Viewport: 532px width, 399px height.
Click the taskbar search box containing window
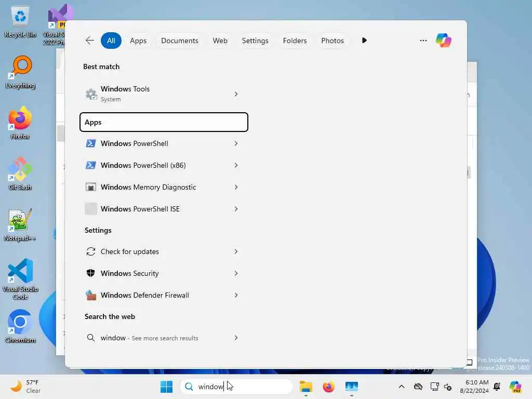coord(236,387)
